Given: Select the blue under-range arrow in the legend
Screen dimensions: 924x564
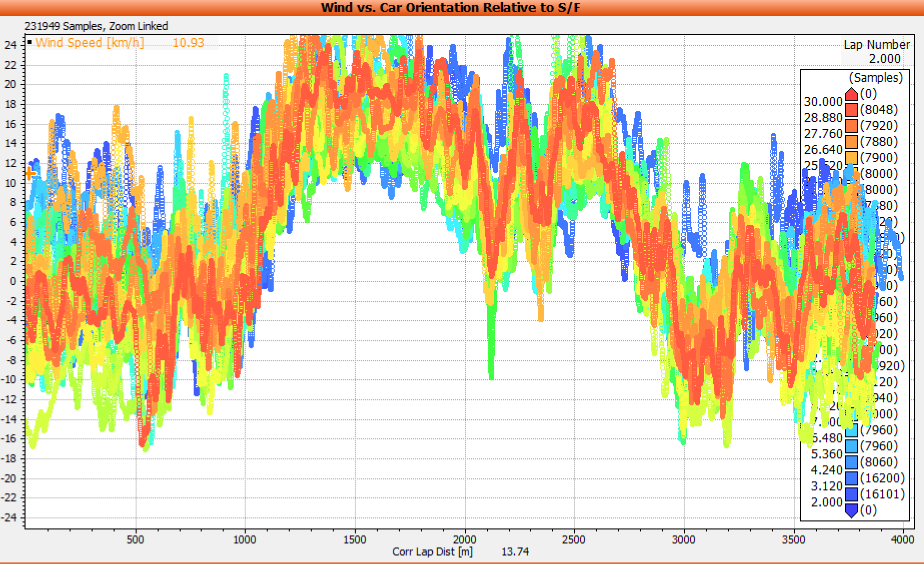Looking at the screenshot, I should (x=851, y=510).
